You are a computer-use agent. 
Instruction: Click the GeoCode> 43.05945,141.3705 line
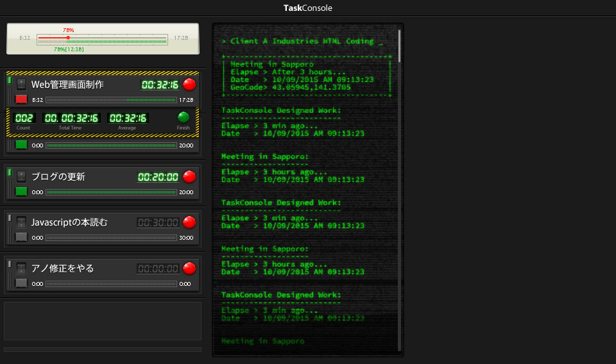tap(290, 87)
